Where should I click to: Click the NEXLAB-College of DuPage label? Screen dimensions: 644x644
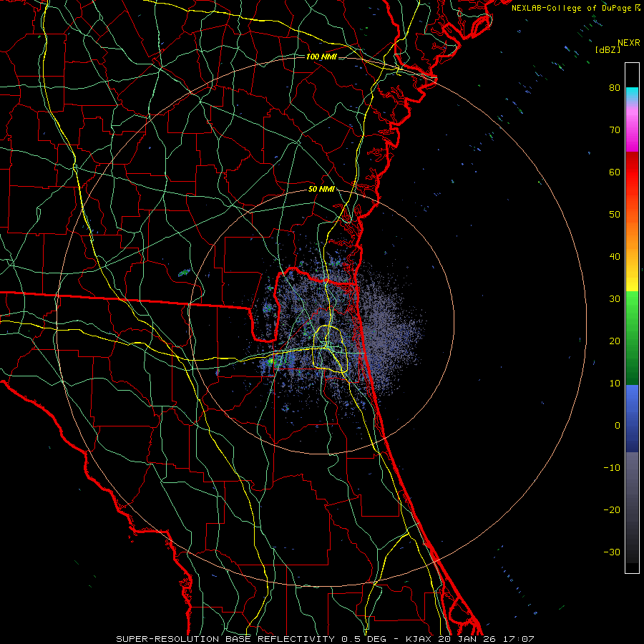coord(572,8)
